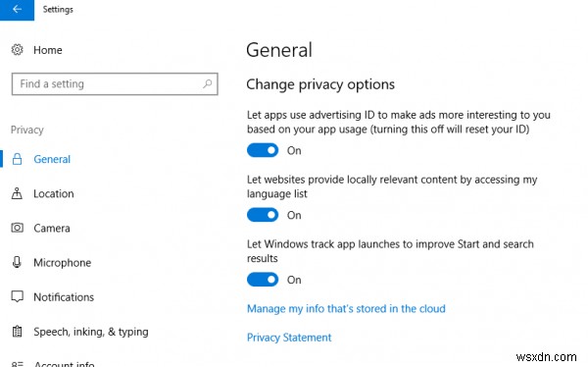Open Account info settings
Screen dimensions: 588x367
click(x=64, y=364)
